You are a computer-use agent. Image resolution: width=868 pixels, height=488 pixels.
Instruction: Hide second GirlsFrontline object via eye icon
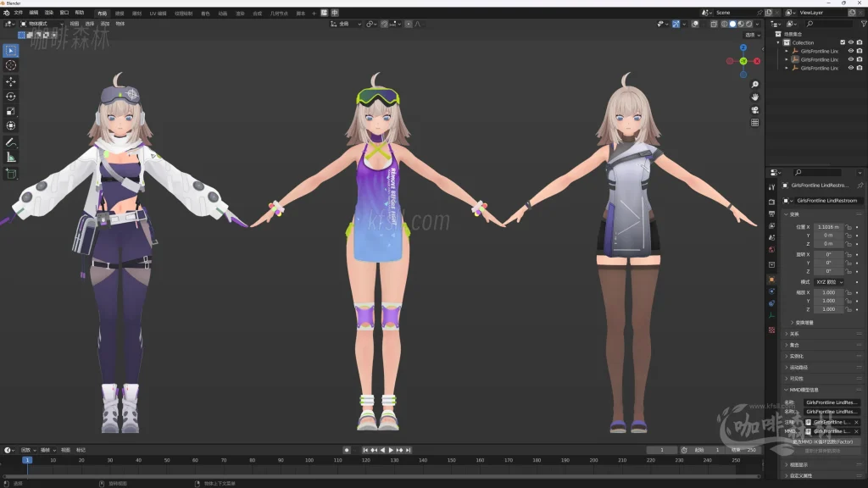tap(851, 59)
